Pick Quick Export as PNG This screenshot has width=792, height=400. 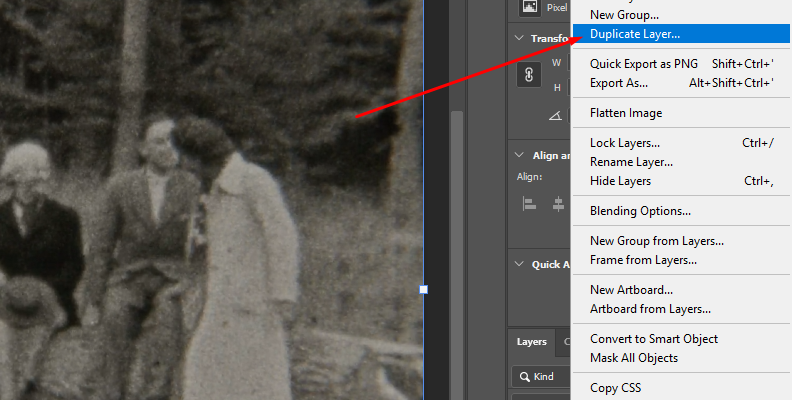[643, 63]
